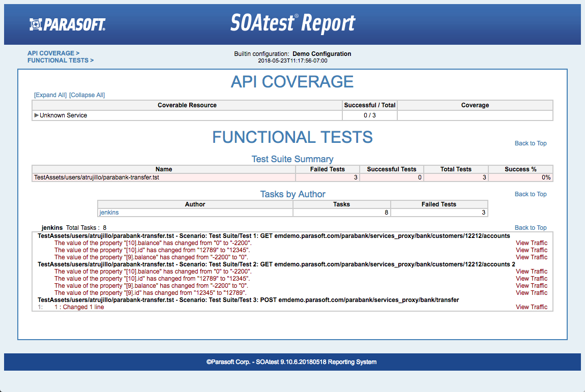585x392 pixels.
Task: Click the Coverable Resource column header
Action: (187, 105)
